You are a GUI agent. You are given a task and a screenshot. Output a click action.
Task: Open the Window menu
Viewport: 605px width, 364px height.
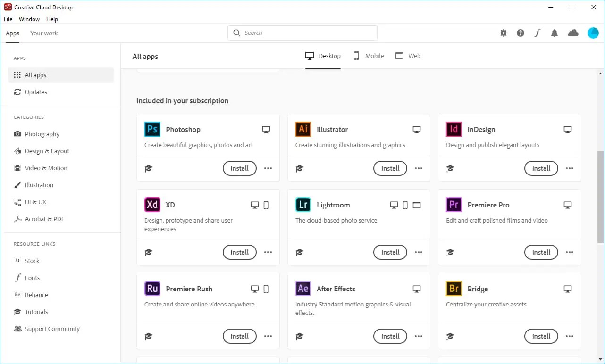(29, 19)
